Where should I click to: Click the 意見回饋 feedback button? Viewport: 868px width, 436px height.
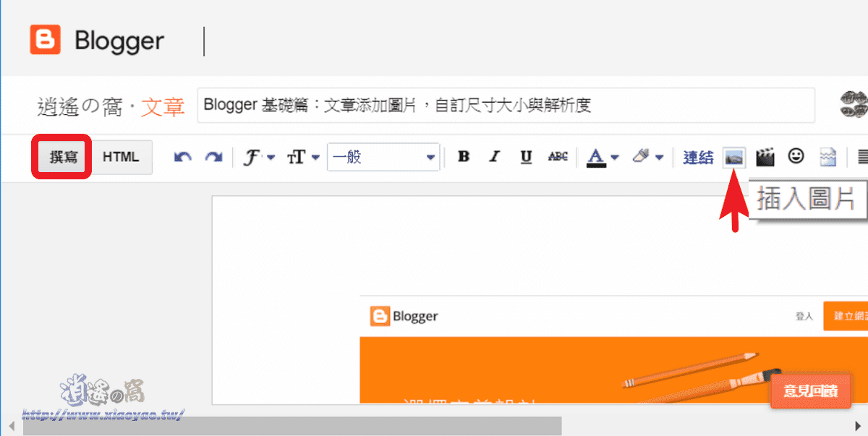(x=811, y=391)
